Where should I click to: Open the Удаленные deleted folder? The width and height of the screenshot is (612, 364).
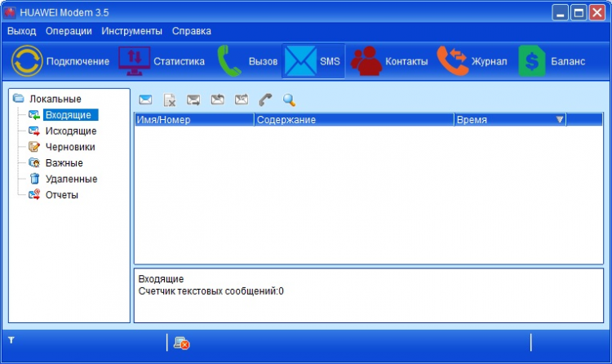70,179
